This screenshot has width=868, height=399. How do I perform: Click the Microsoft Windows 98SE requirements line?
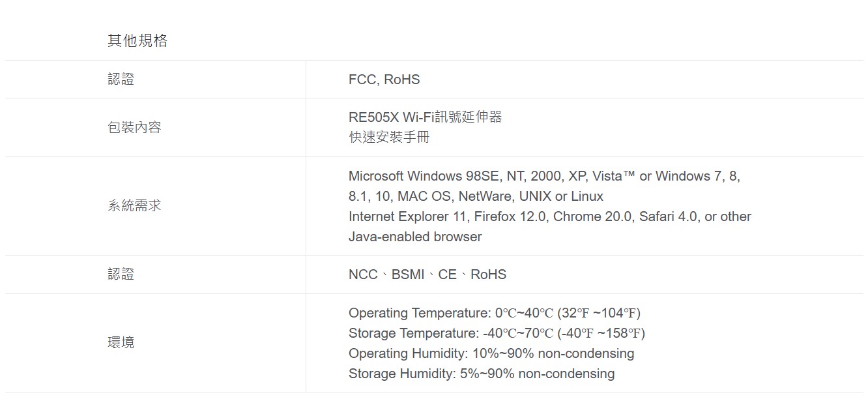[544, 176]
